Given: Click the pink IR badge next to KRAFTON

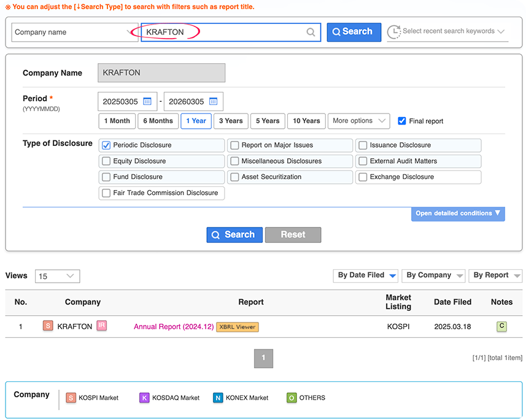Looking at the screenshot, I should coord(102,326).
